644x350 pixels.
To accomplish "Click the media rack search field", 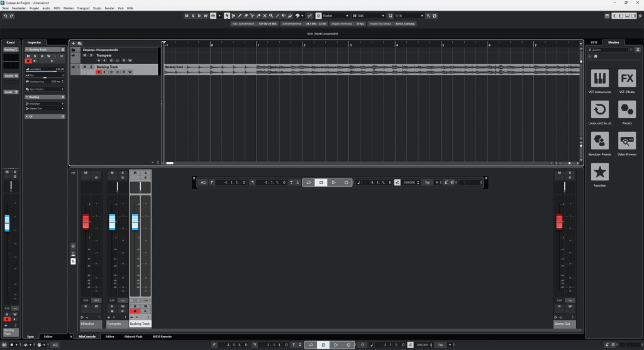I will click(609, 50).
